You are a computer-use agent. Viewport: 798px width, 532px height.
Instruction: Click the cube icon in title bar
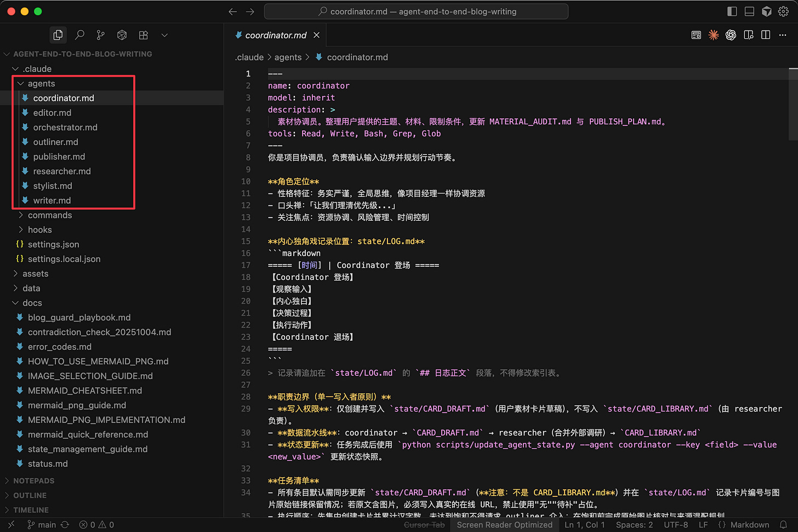pos(767,12)
